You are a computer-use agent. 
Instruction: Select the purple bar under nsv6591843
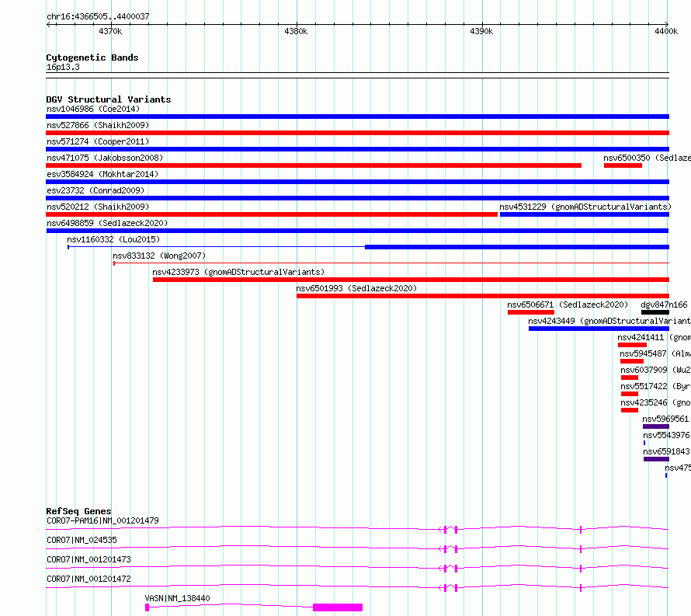pyautogui.click(x=657, y=459)
